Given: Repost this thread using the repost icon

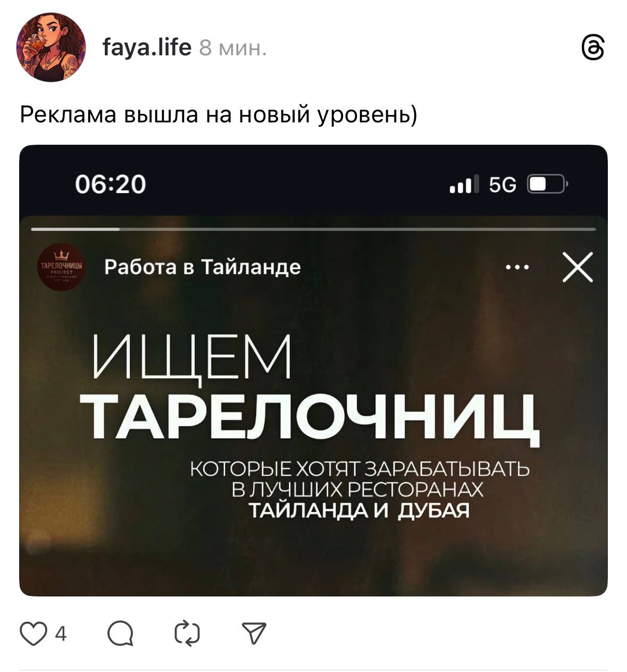Looking at the screenshot, I should 187,633.
